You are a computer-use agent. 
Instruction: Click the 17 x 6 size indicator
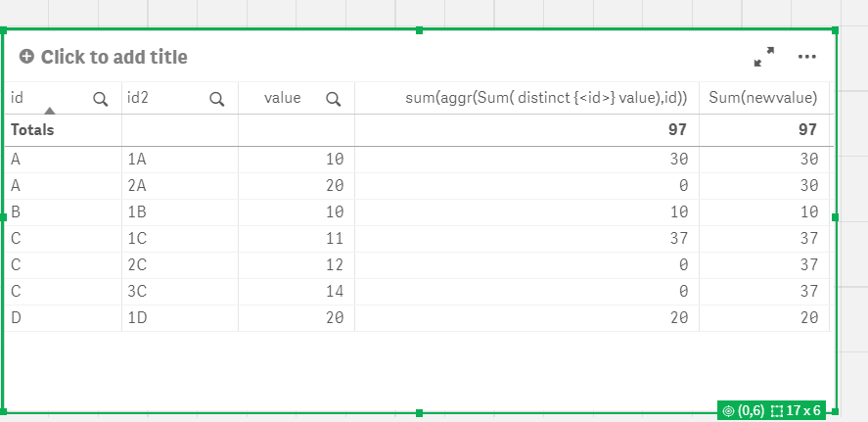(797, 411)
